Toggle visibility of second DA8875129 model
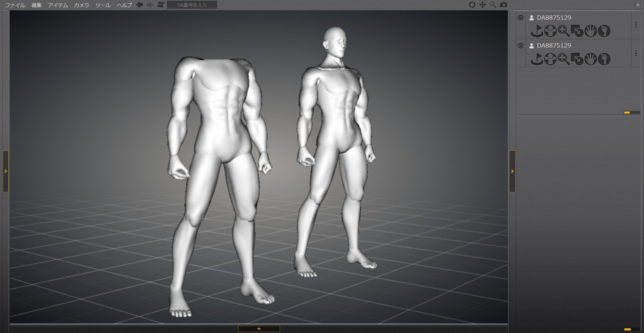 pos(521,46)
